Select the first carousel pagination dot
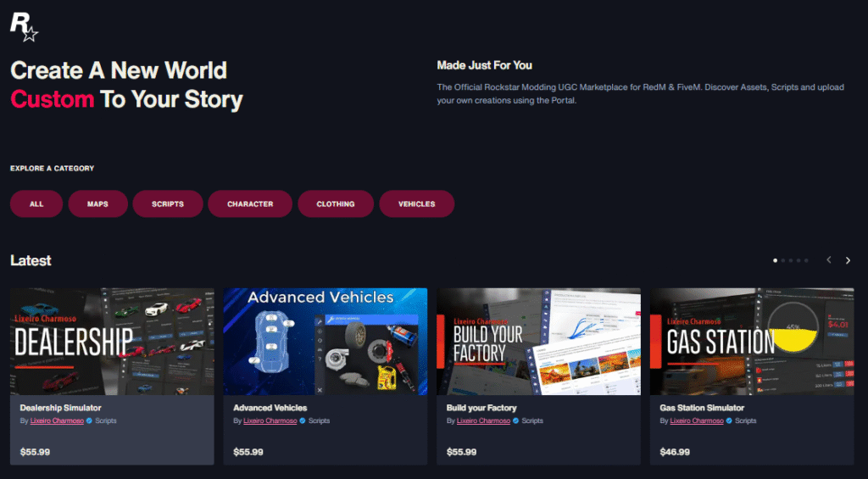Viewport: 868px width, 479px height. pos(775,260)
